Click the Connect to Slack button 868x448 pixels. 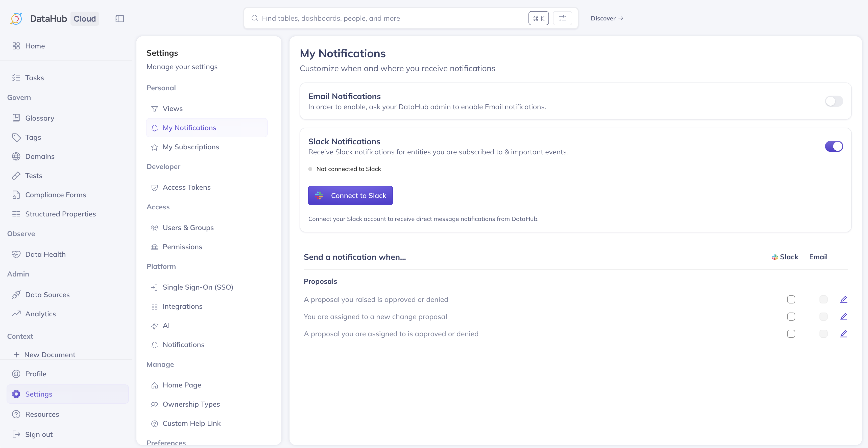coord(350,195)
